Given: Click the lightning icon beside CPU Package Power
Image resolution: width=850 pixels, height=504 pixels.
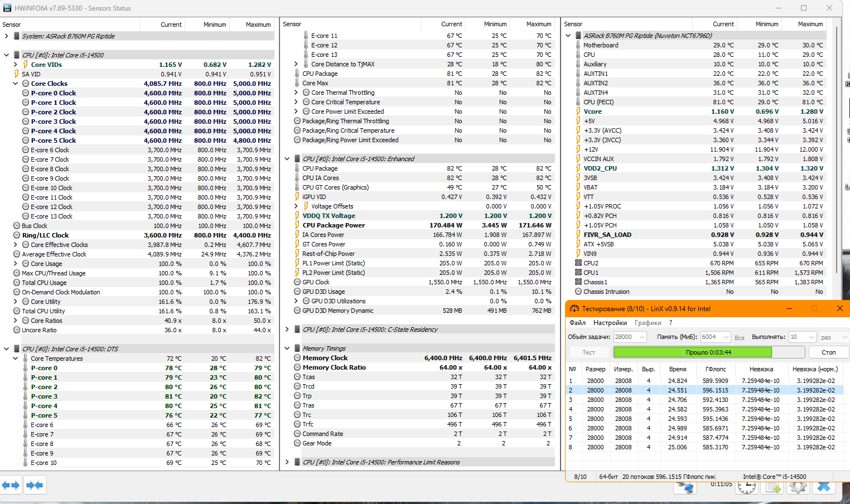Looking at the screenshot, I should (x=297, y=225).
